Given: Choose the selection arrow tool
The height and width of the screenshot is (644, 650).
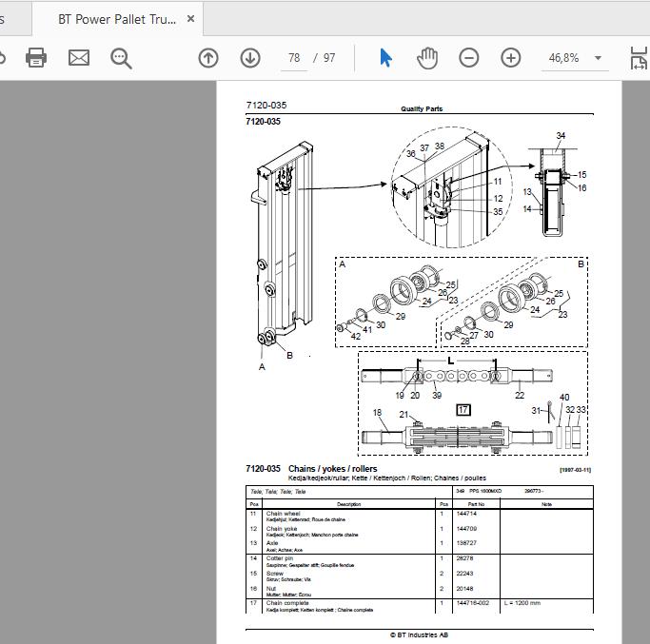Looking at the screenshot, I should [x=385, y=58].
